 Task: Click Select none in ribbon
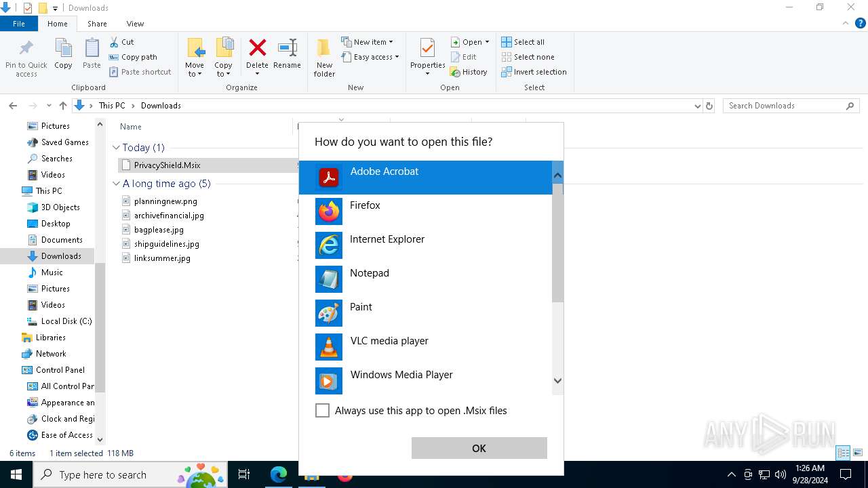(528, 57)
